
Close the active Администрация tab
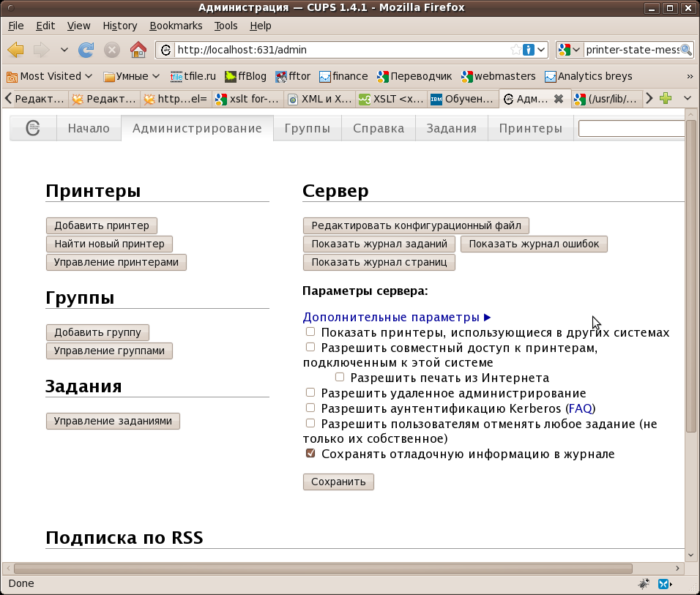click(x=558, y=99)
